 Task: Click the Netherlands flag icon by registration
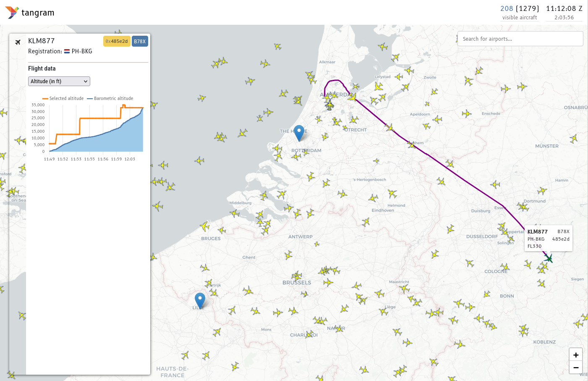(x=67, y=51)
